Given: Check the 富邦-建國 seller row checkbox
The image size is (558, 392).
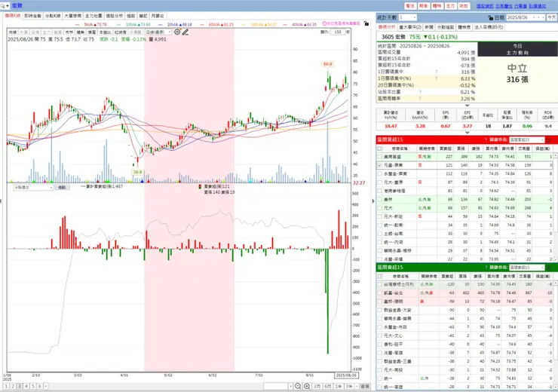Looking at the screenshot, I should (380, 302).
